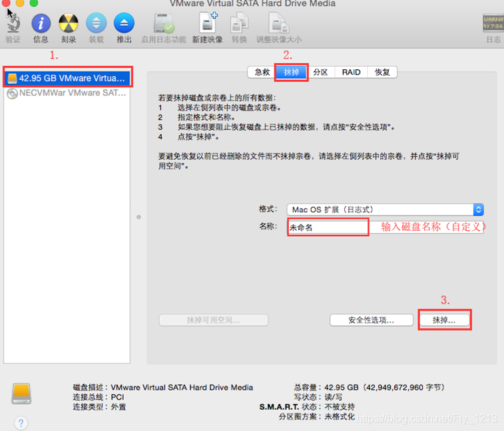Eject the disk with the 推出 icon

pos(124,23)
